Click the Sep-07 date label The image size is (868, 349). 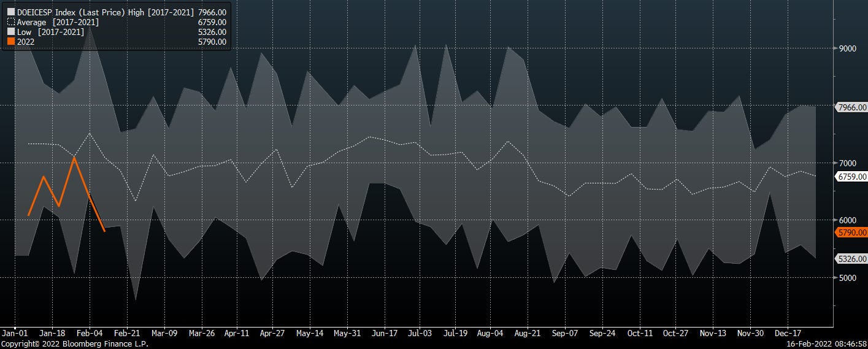point(565,334)
